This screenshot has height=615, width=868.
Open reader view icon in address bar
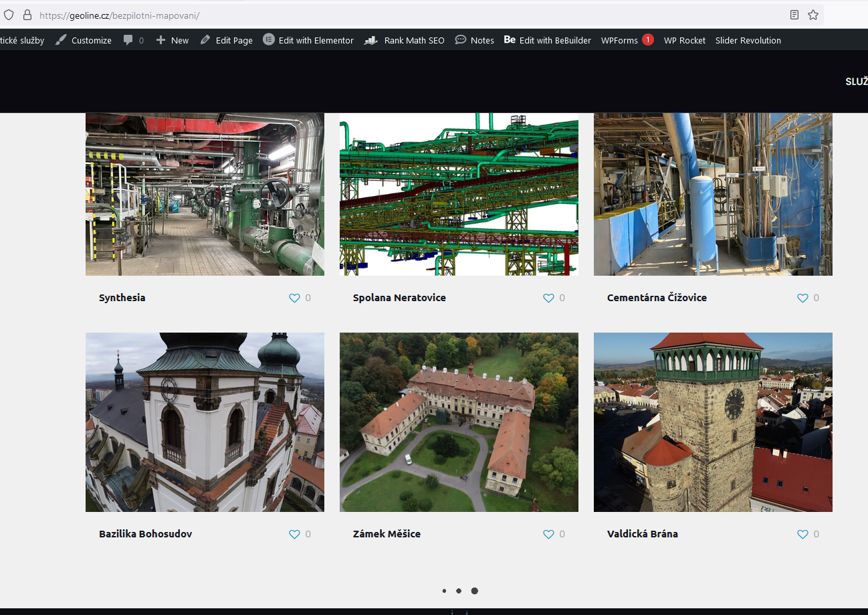point(794,15)
